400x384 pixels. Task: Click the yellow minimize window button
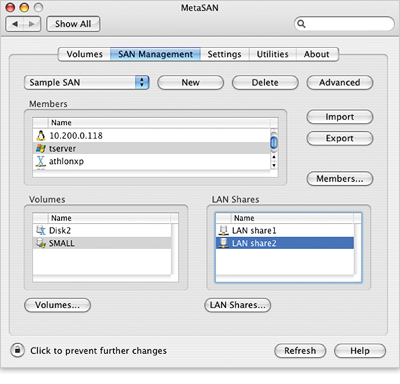click(25, 7)
